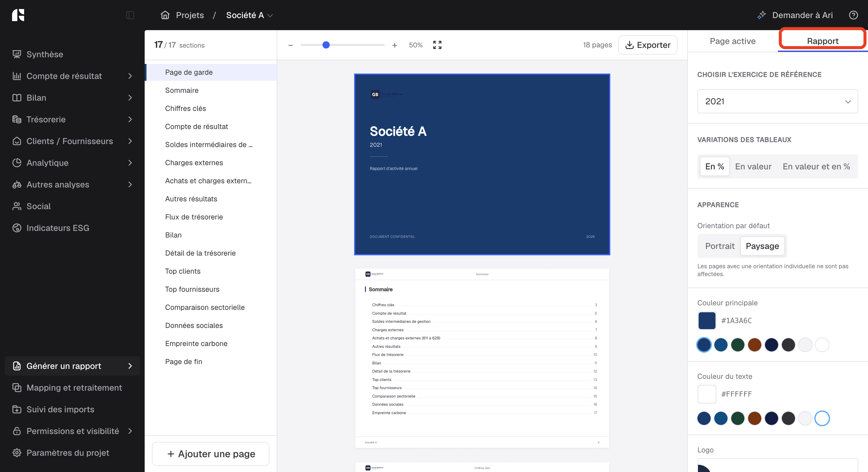
Task: Choose the En valeur variation option
Action: [753, 166]
